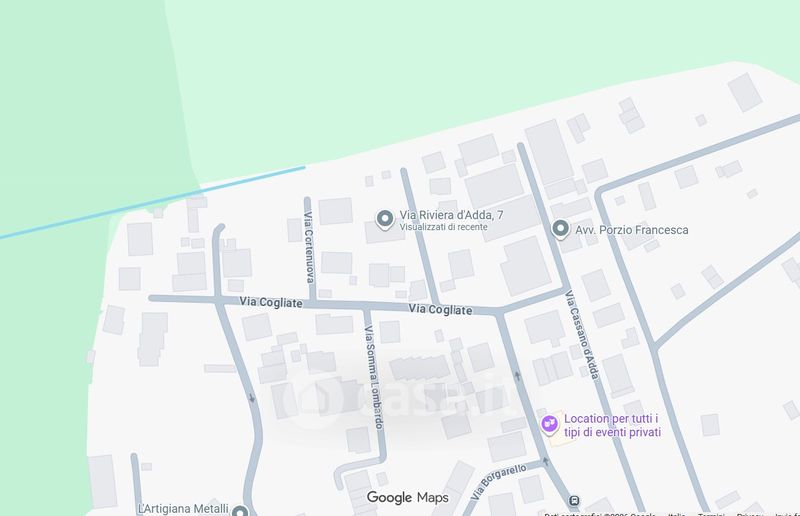
Task: Select the Via Somma Lombardo street label
Action: point(374,377)
